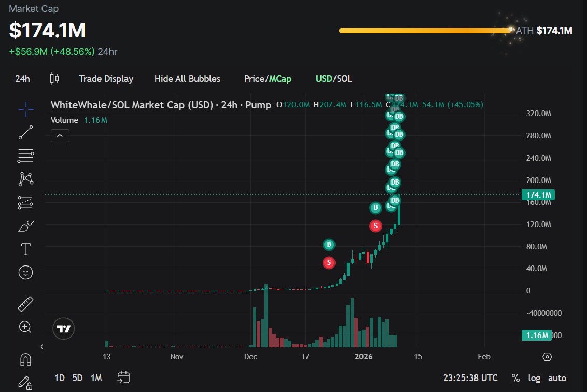Collapse the indicator legend chevron
587x392 pixels.
click(x=60, y=135)
